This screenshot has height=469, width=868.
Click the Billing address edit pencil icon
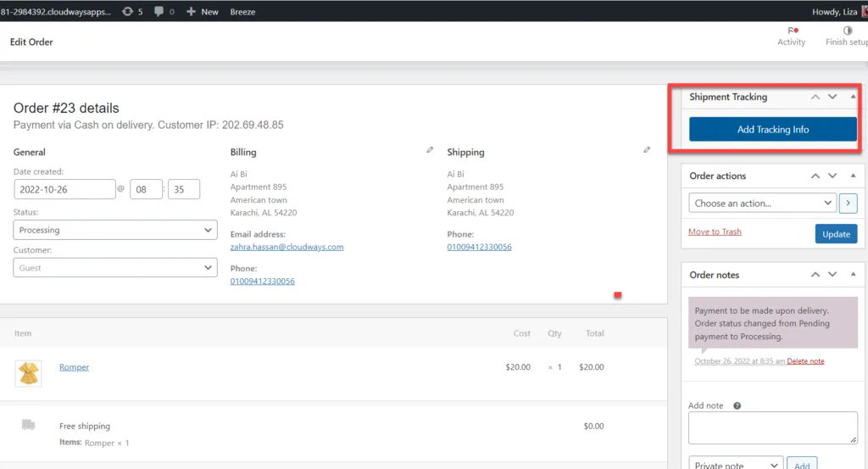click(430, 150)
